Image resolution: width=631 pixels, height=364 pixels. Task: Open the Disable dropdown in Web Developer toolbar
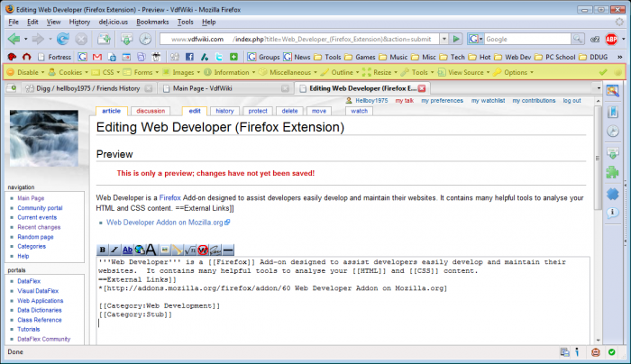pos(29,72)
